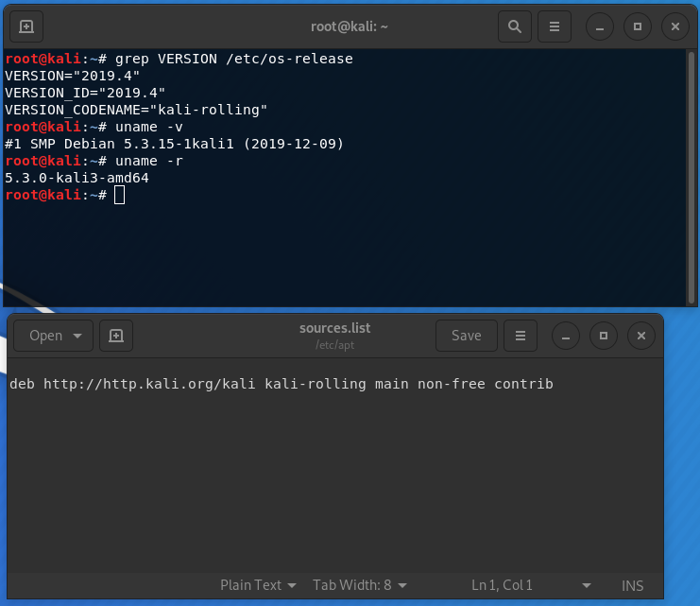This screenshot has width=700, height=606.
Task: Open the terminal hamburger menu
Action: coord(555,26)
